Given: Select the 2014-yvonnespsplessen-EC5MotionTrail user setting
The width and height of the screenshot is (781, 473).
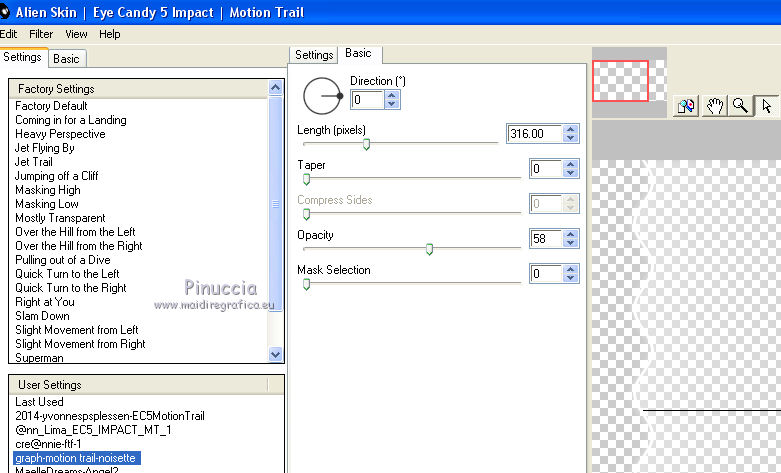Looking at the screenshot, I should (110, 416).
